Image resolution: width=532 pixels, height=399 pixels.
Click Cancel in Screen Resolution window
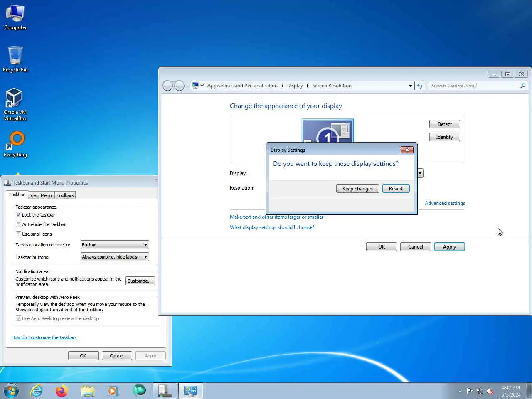point(416,247)
